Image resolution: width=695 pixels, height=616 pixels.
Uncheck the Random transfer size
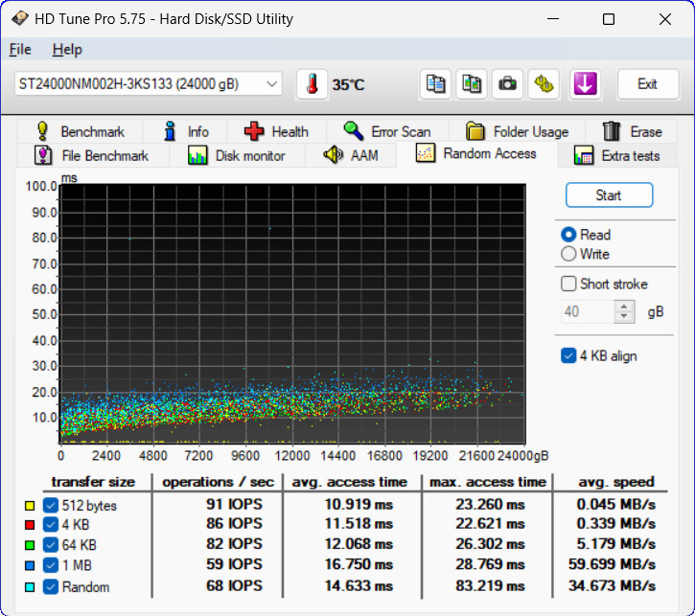(51, 586)
